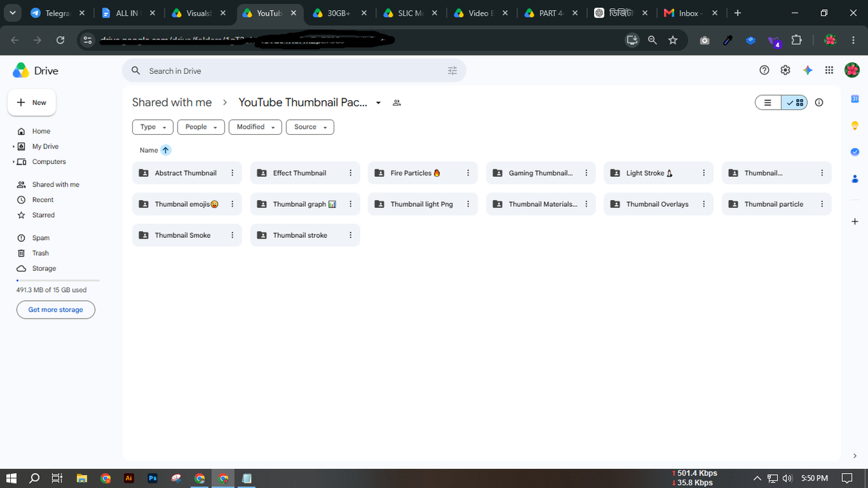The height and width of the screenshot is (488, 868).
Task: Open Illustrator from Windows taskbar
Action: (129, 478)
